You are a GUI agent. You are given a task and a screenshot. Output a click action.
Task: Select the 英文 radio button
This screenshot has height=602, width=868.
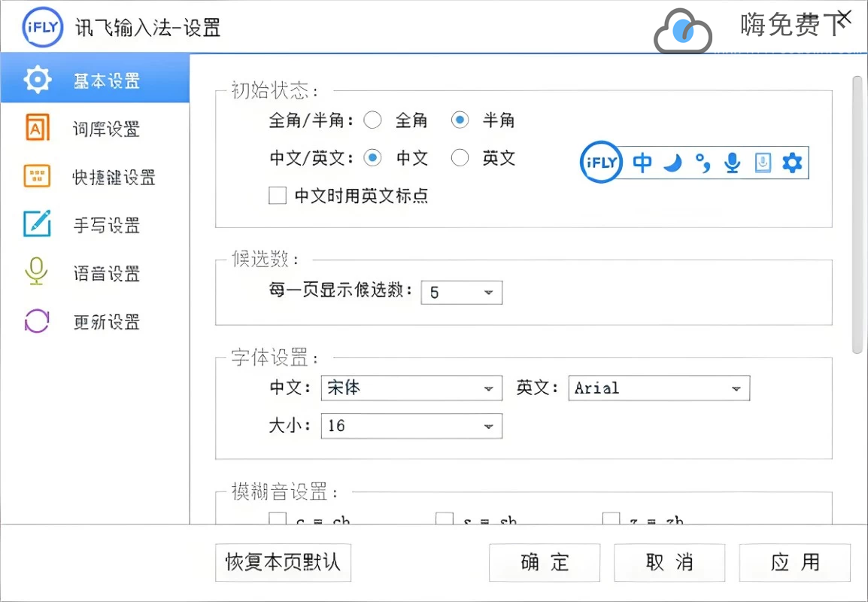(460, 158)
